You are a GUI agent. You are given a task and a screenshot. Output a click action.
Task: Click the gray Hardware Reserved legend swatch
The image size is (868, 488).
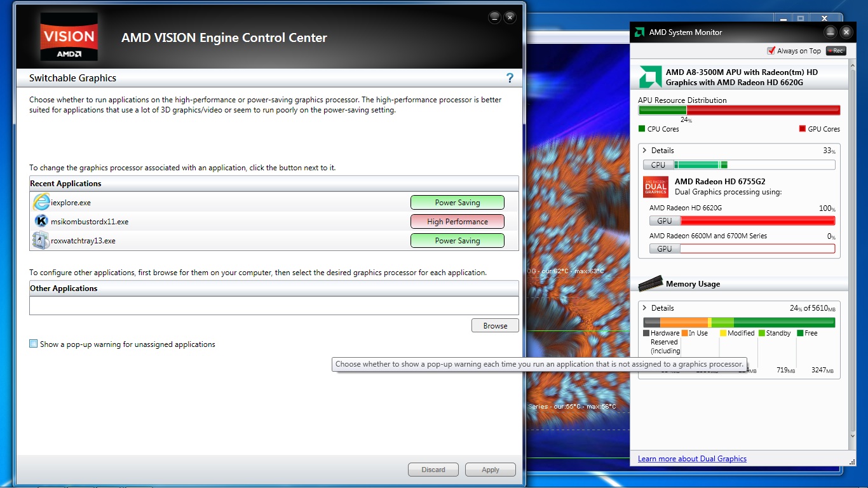click(646, 333)
